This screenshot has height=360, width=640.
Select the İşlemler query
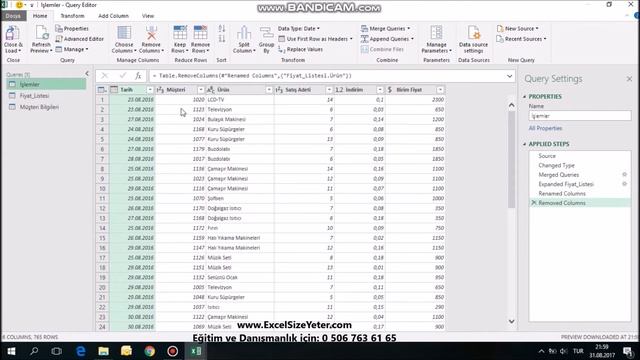coord(46,84)
